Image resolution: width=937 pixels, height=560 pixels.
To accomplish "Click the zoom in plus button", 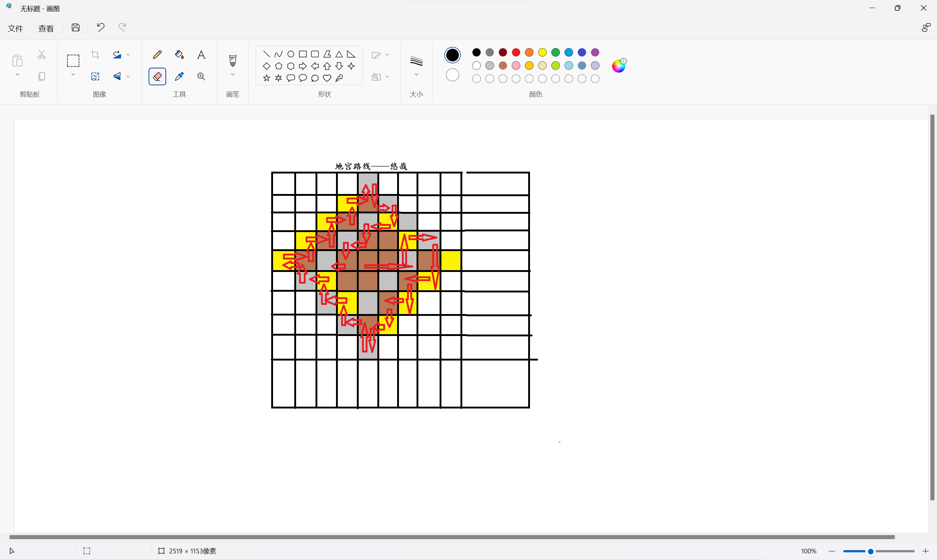I will click(x=925, y=551).
